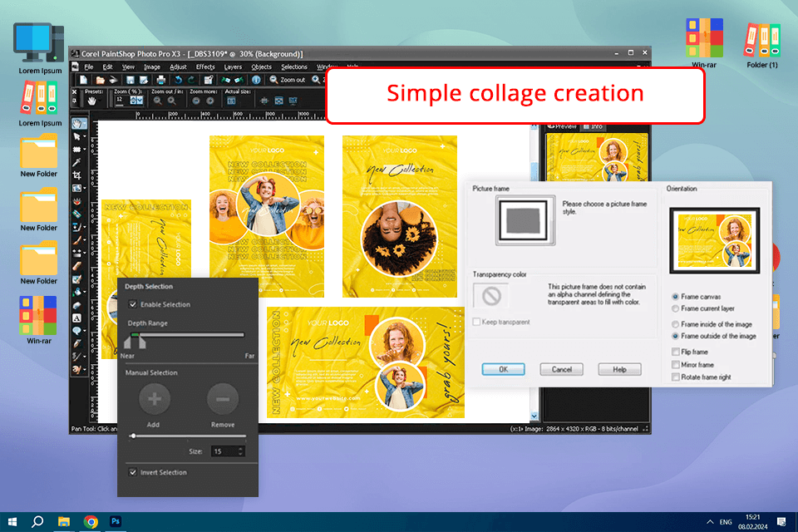This screenshot has height=532, width=798.
Task: Open Windows search from taskbar
Action: coord(37,521)
